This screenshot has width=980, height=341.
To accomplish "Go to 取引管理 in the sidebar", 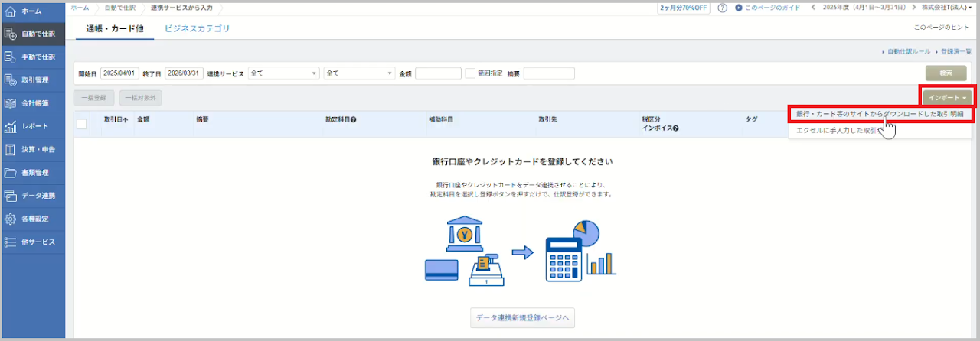I will [33, 80].
